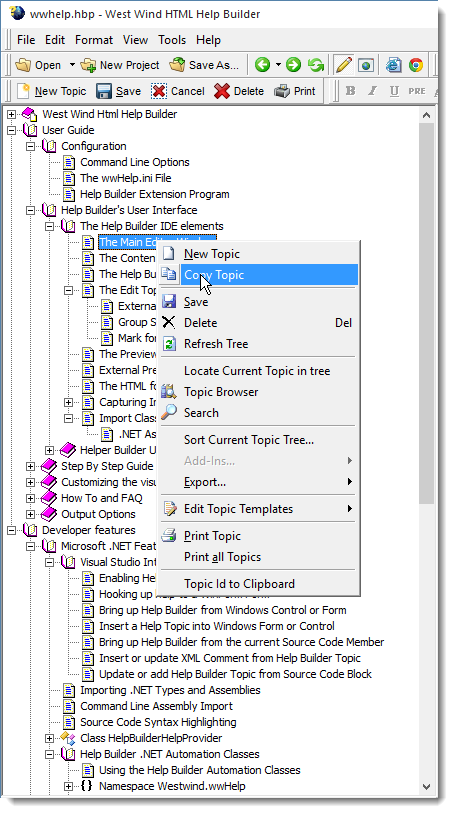Open the Back history dropdown arrow
Screen dimensions: 453x813
278,65
